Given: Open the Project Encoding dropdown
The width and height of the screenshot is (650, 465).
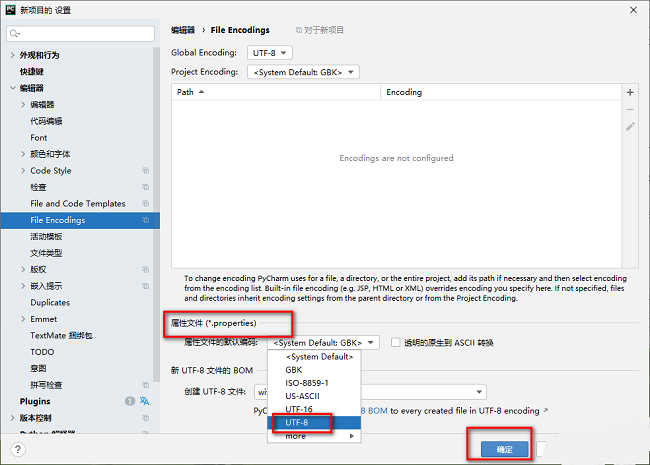Looking at the screenshot, I should coord(303,72).
